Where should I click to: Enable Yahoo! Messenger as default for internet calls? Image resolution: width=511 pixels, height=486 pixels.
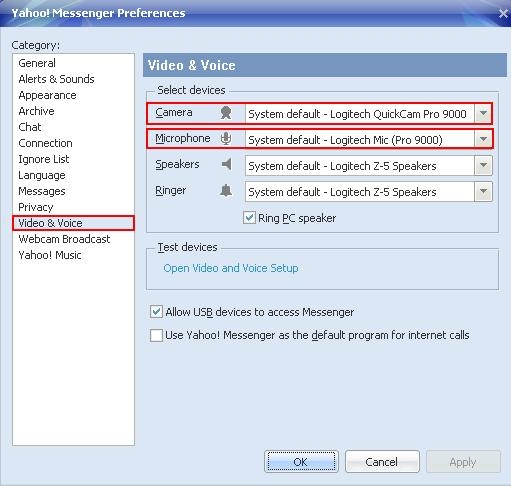click(x=156, y=335)
